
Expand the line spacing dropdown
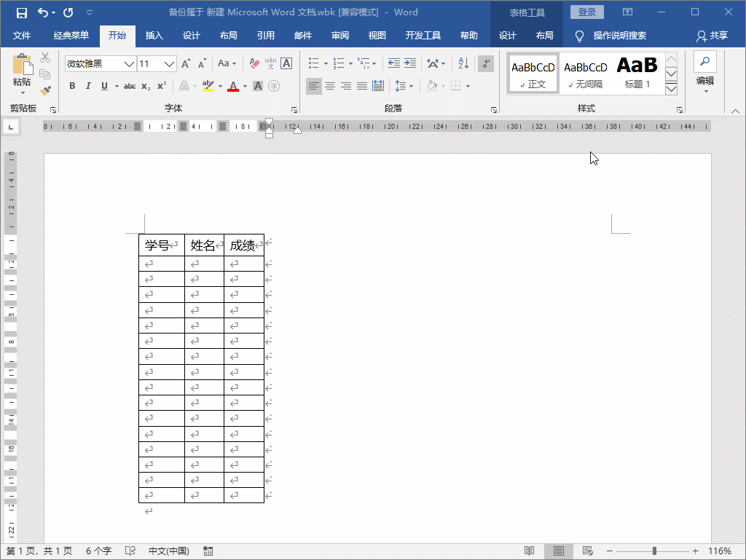[411, 86]
